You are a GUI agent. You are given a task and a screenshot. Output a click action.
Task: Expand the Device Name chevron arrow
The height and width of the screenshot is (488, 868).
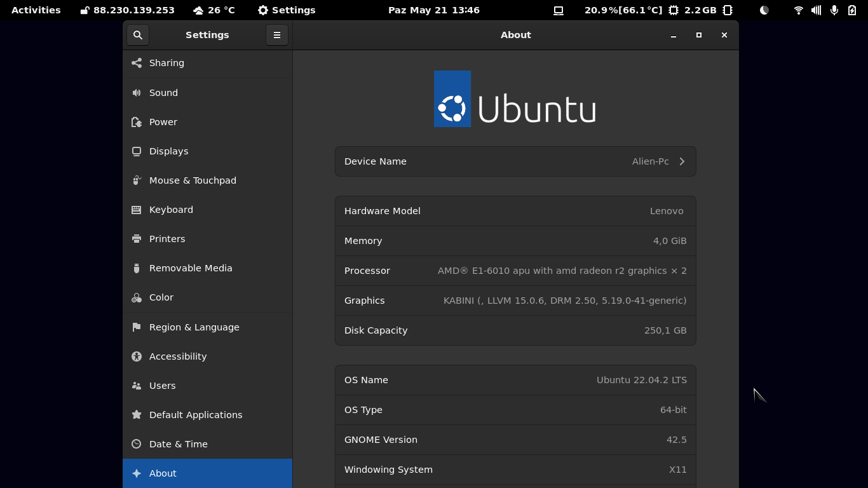pos(682,161)
